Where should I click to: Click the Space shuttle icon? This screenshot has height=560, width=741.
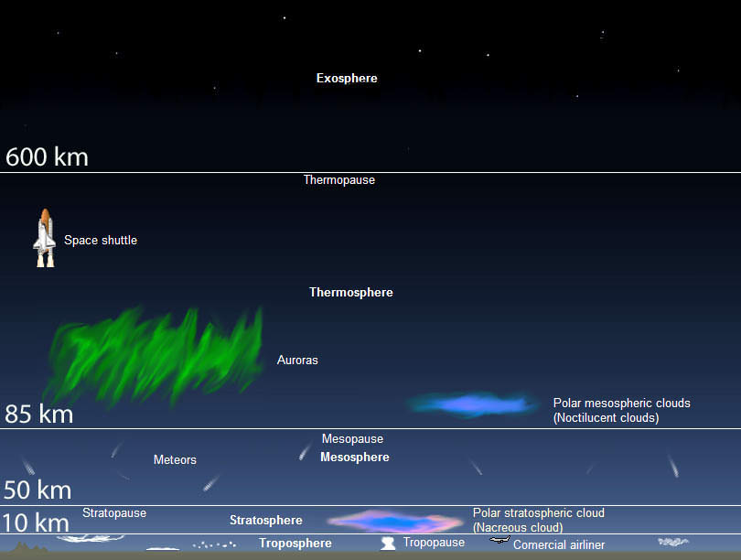pos(44,238)
